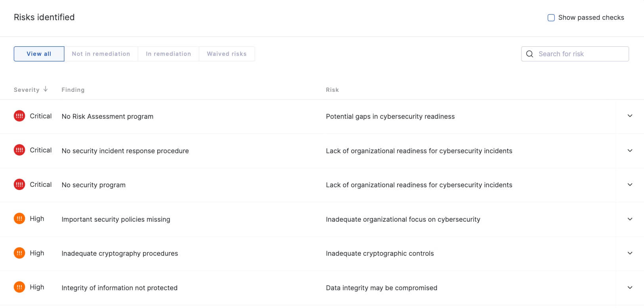Click the Risk column header

(332, 90)
